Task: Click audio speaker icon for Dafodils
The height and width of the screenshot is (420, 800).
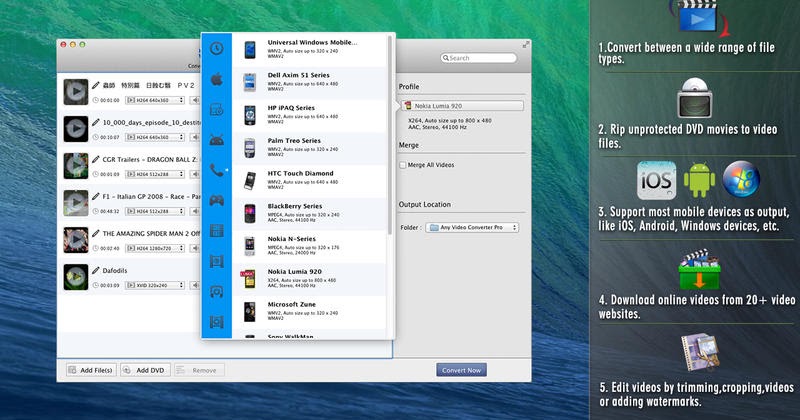Action: pyautogui.click(x=195, y=285)
